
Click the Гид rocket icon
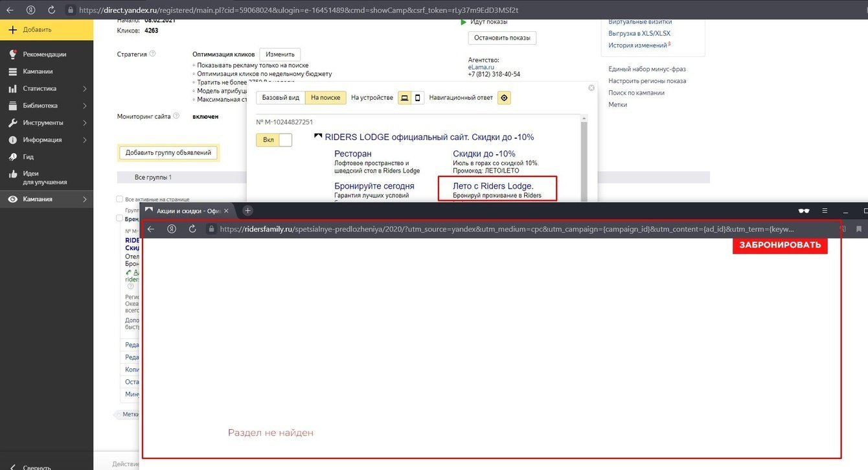click(x=12, y=157)
